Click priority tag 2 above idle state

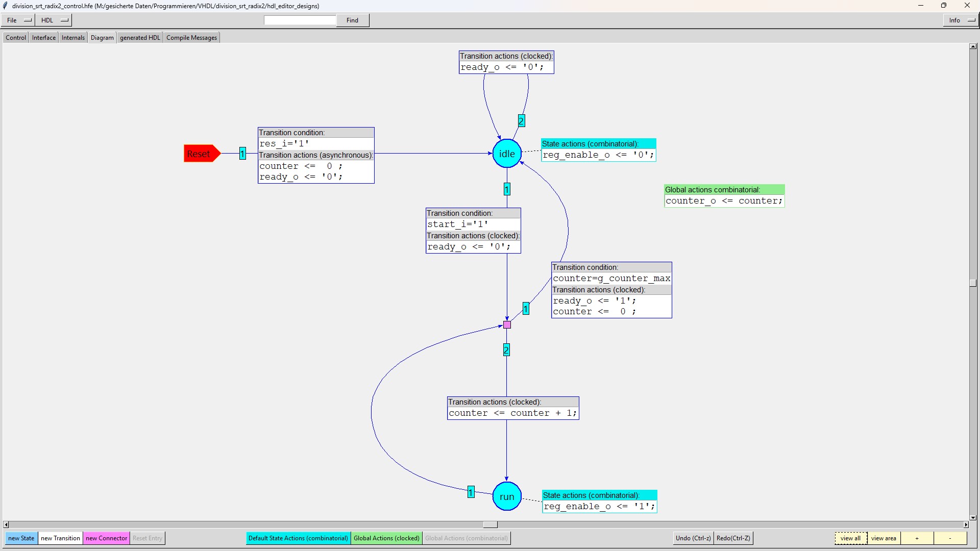521,121
